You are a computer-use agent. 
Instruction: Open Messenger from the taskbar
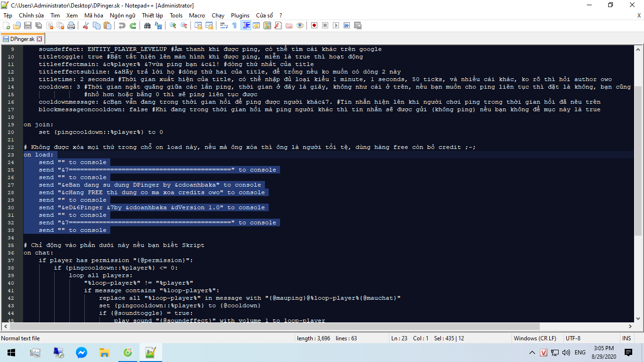coord(81,353)
